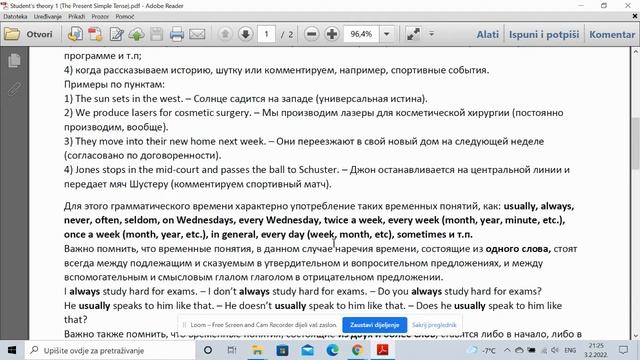640x360 pixels.
Task: Click the sentence 'The sun sets in the west.'
Action: 129,99
